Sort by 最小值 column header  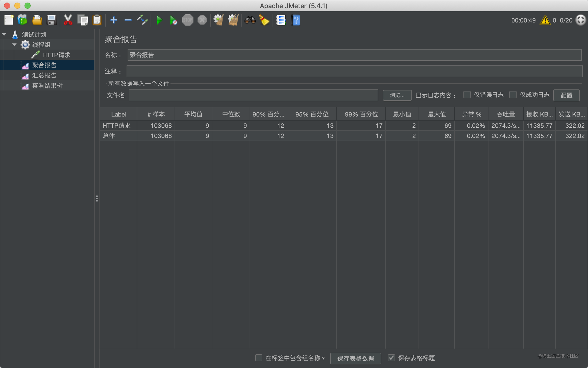(x=402, y=114)
